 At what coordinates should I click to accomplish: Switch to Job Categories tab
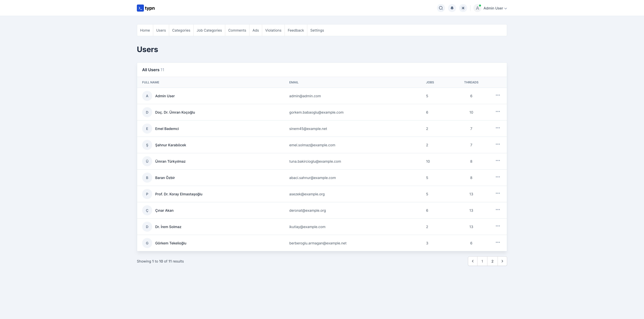(209, 30)
